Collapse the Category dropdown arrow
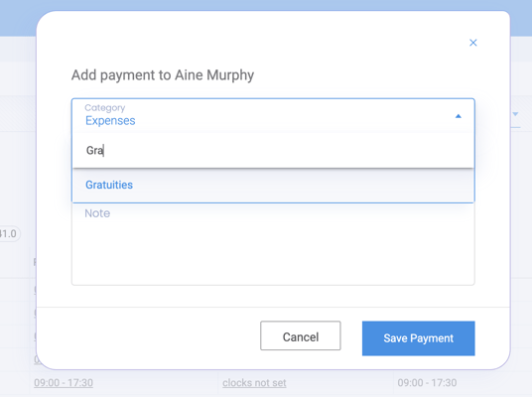The width and height of the screenshot is (532, 397). coord(458,116)
